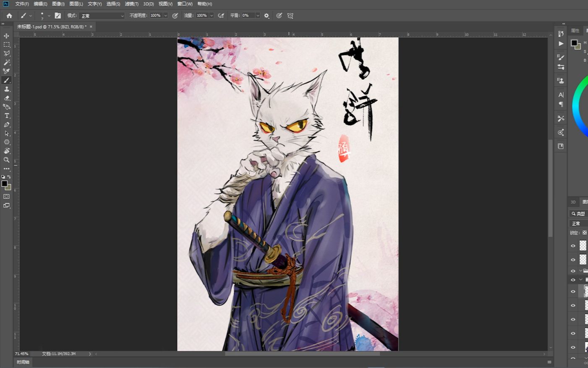Viewport: 588px width, 368px height.
Task: Select the Magic Wand tool
Action: point(6,62)
